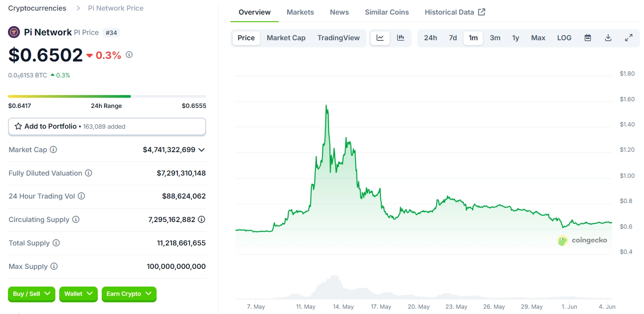Open the Wallet dropdown

pos(78,294)
